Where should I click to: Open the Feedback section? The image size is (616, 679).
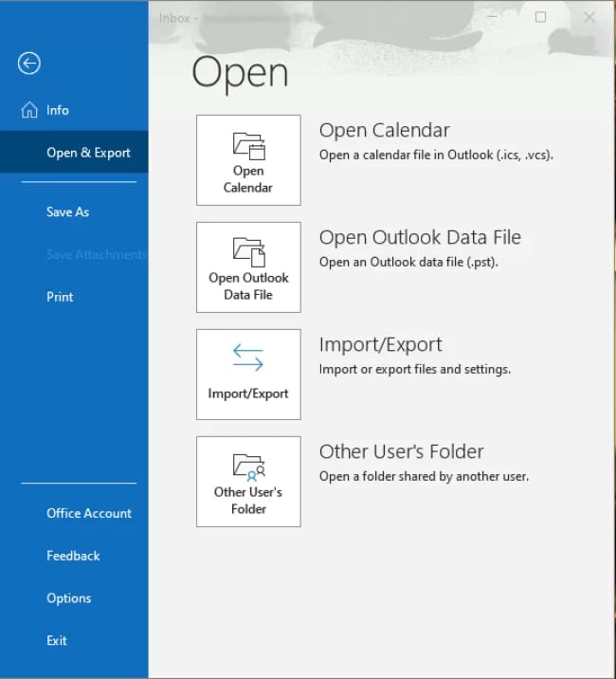(x=74, y=556)
